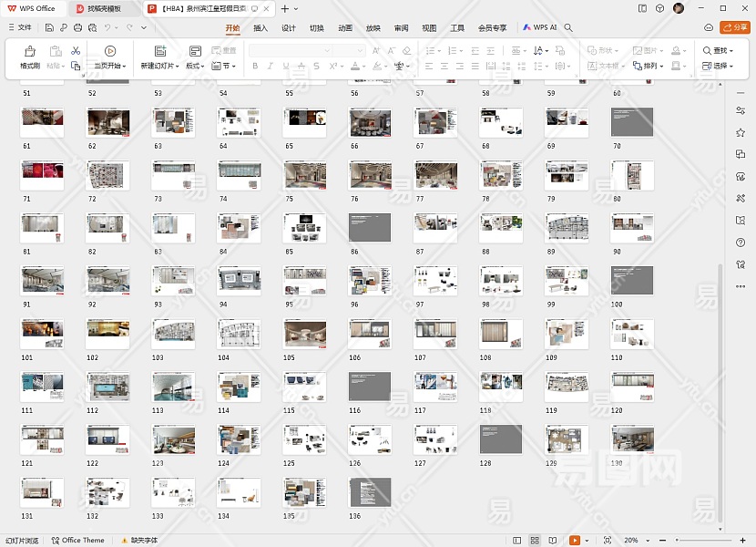Viewport: 756px width, 547px height.
Task: Switch to slide sorter view in status bar
Action: point(536,541)
